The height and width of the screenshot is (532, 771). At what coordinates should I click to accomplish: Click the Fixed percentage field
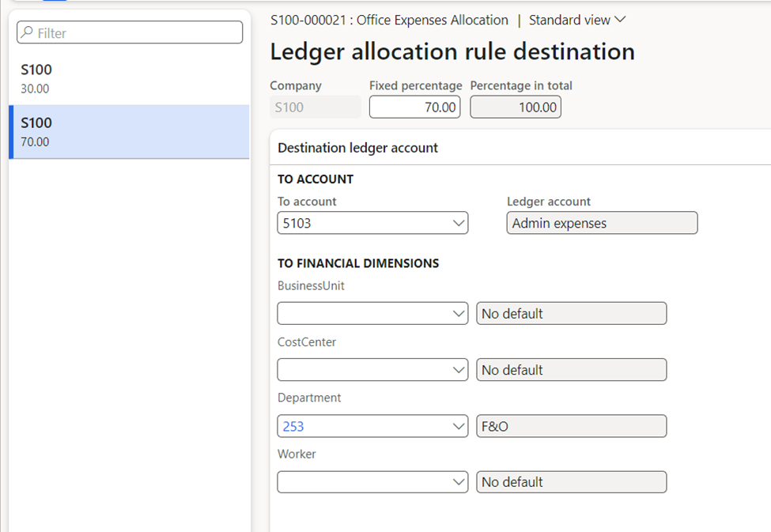click(414, 107)
